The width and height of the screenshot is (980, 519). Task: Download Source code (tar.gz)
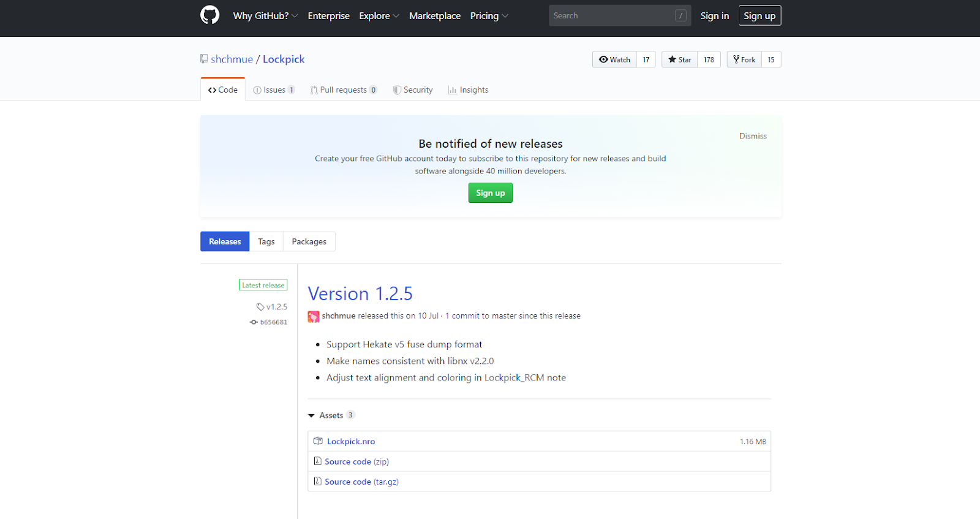[362, 482]
